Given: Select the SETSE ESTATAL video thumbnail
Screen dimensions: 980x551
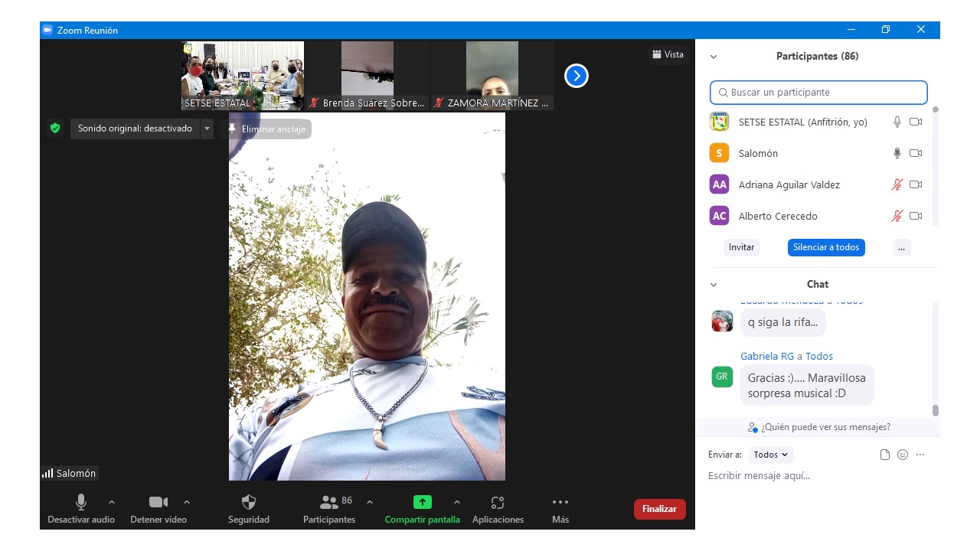Looking at the screenshot, I should (x=243, y=76).
